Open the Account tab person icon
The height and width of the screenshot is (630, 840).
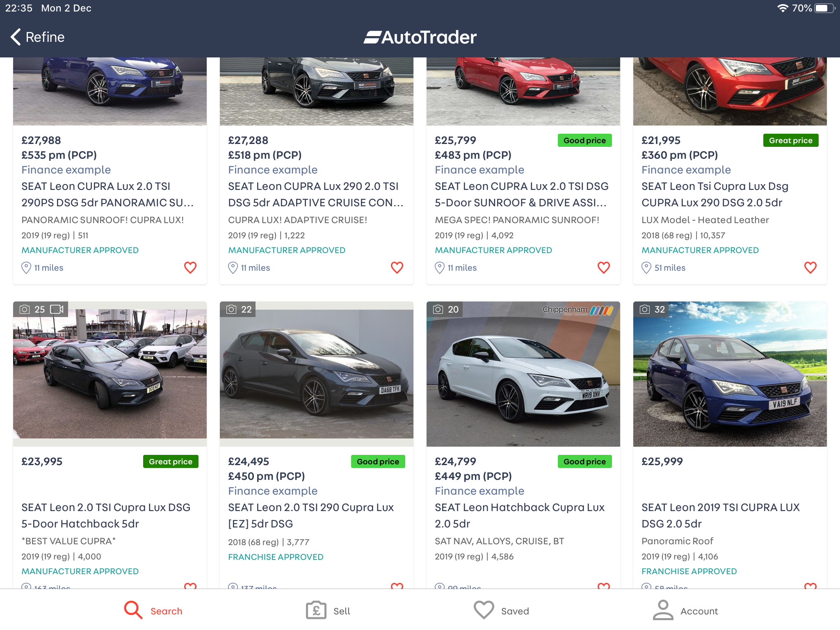click(663, 610)
